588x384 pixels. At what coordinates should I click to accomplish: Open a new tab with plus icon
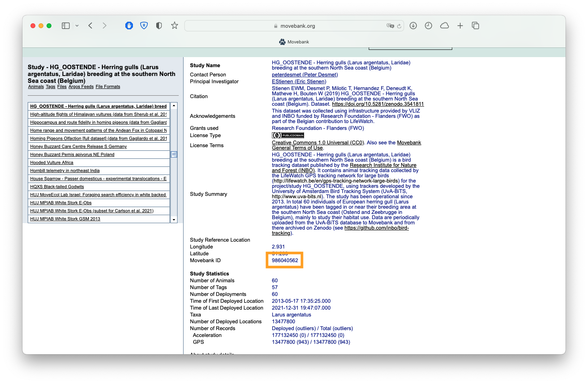[460, 26]
